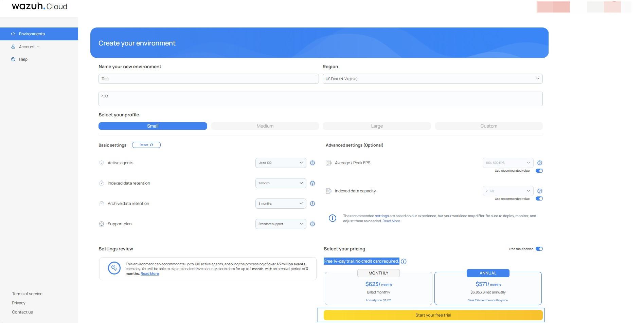The height and width of the screenshot is (323, 644).
Task: Switch to the Medium profile
Action: [265, 126]
